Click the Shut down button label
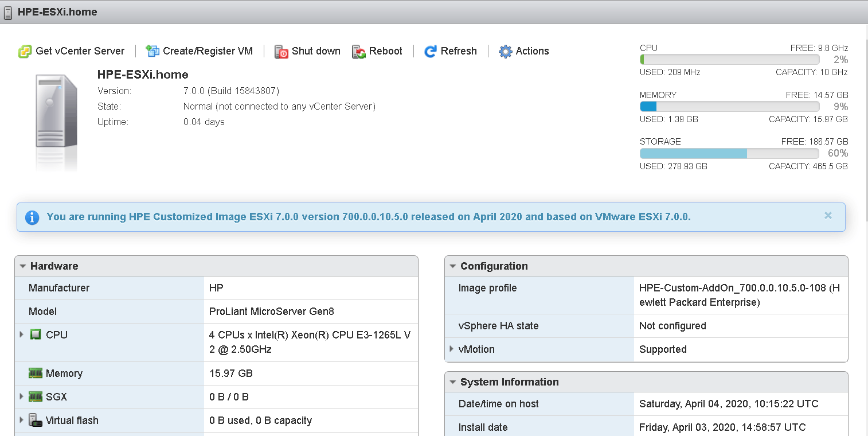 point(316,51)
